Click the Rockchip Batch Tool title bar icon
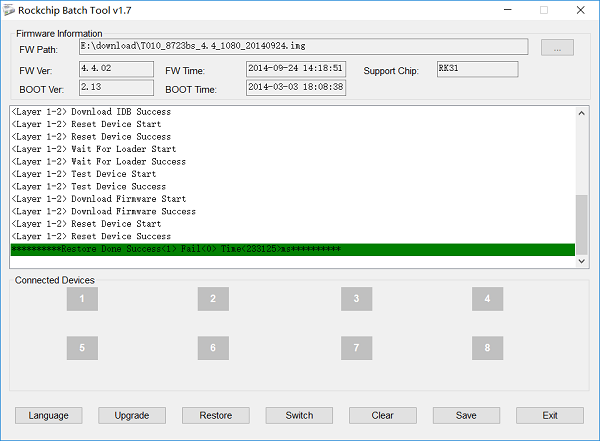This screenshot has width=600, height=441. tap(8, 10)
